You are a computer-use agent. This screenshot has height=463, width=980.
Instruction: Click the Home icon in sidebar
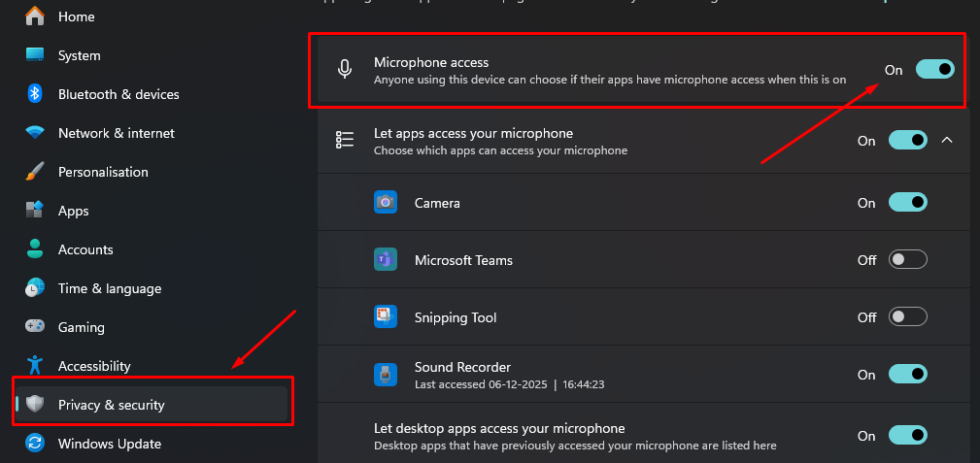[x=35, y=17]
